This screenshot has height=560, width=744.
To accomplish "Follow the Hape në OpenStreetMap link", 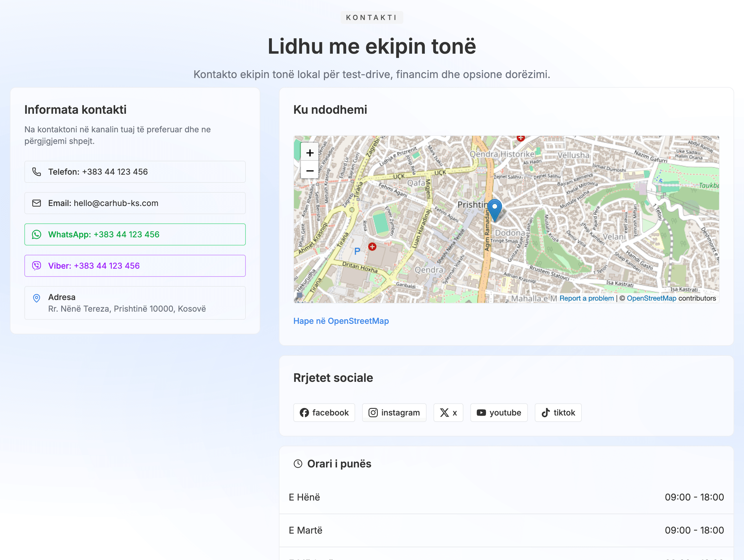I will point(341,321).
